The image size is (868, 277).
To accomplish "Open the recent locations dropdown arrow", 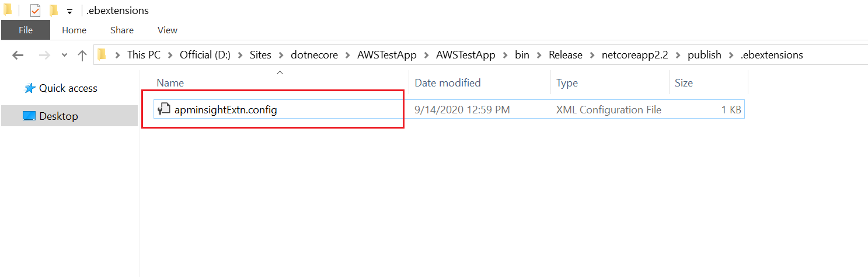I will pyautogui.click(x=64, y=56).
